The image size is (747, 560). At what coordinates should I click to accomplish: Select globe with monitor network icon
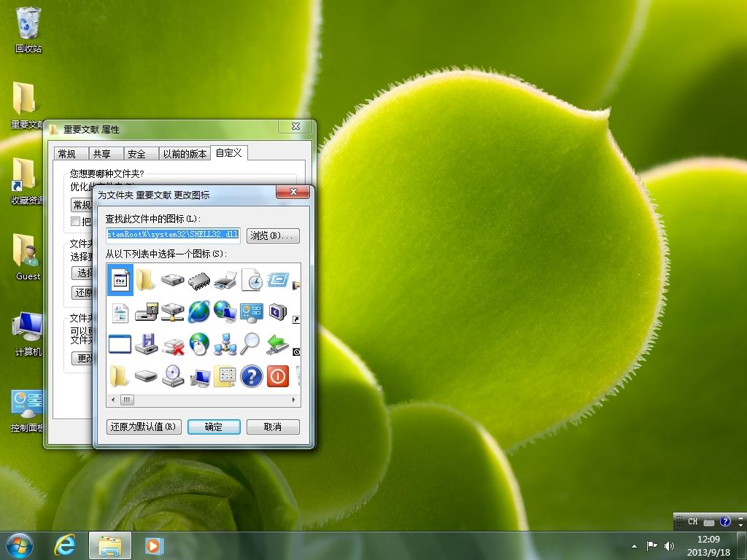click(225, 311)
